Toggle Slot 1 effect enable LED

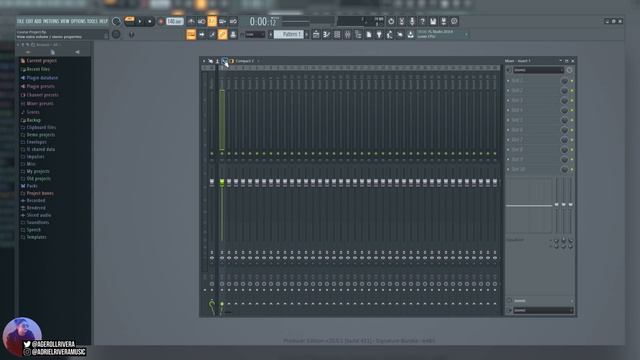(572, 81)
